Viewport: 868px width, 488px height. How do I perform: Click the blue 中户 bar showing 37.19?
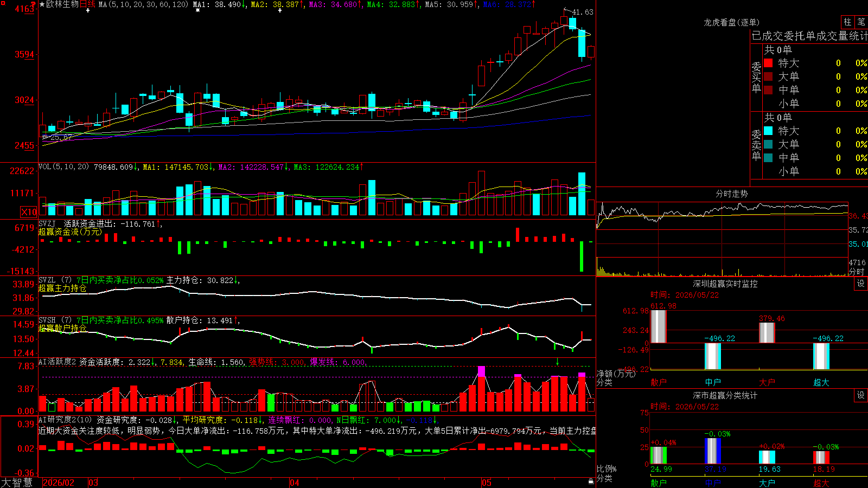pos(713,451)
